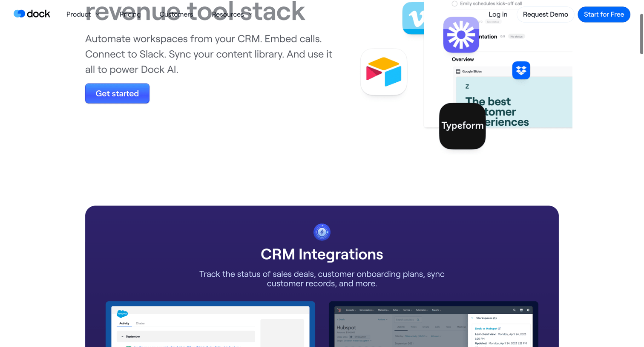The image size is (644, 347).
Task: Click the HubSpot settings gear icon
Action: pyautogui.click(x=528, y=310)
